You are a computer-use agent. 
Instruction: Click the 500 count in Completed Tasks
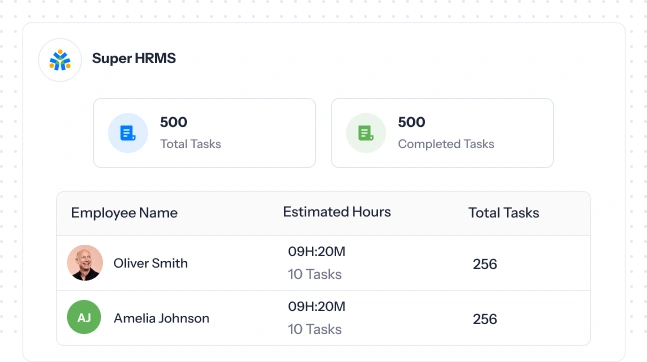tap(411, 122)
